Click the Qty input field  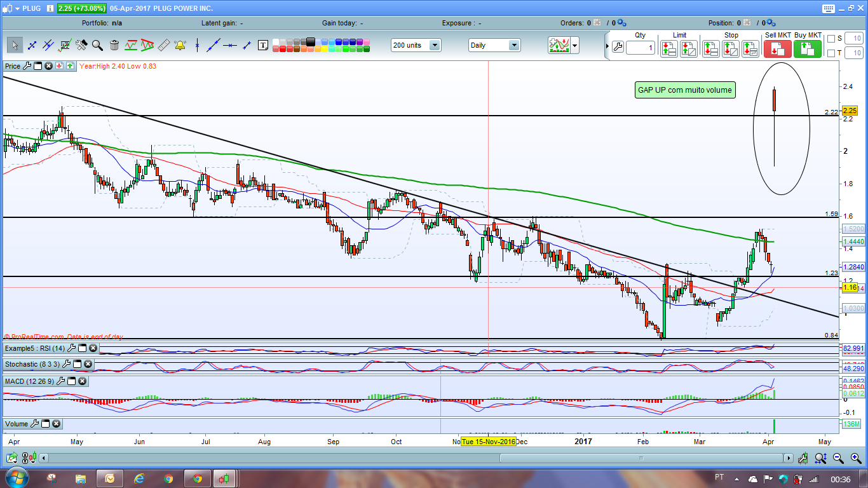[x=640, y=48]
